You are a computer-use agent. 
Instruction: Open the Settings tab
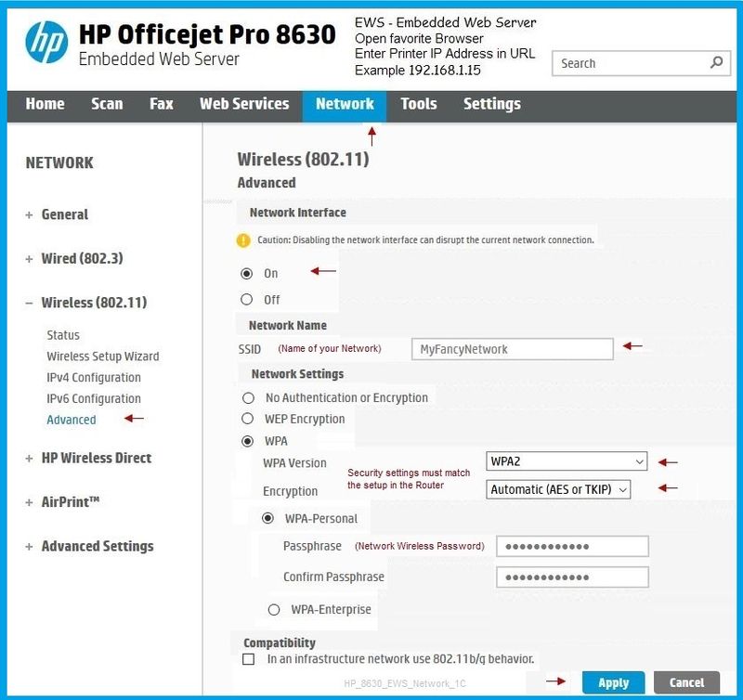click(x=492, y=104)
